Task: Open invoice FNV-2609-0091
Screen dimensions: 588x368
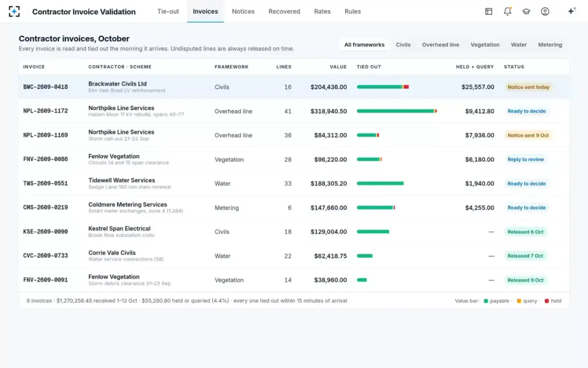Action: [46, 280]
